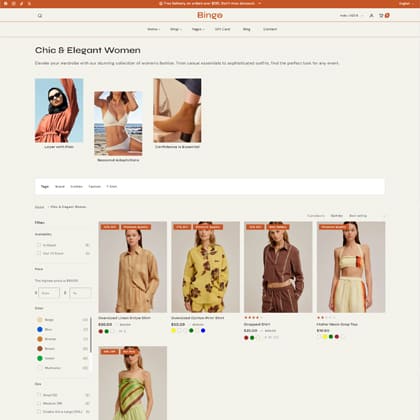
Task: Pick yellow swatch on Halter Neck Crop Top
Action: coord(325,337)
